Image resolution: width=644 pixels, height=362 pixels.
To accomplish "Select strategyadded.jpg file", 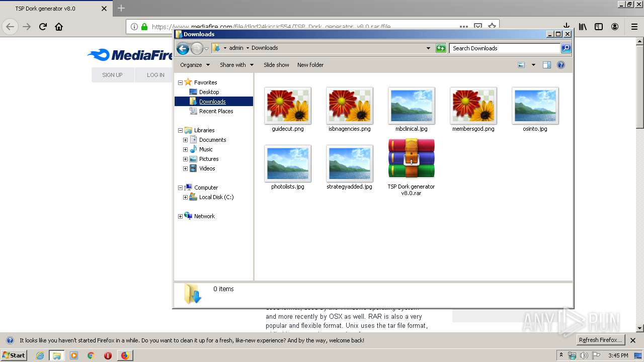I will pos(350,167).
